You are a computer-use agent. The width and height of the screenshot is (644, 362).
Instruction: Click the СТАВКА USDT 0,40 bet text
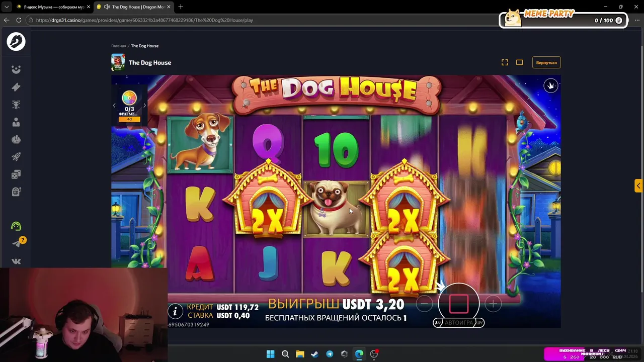point(218,315)
